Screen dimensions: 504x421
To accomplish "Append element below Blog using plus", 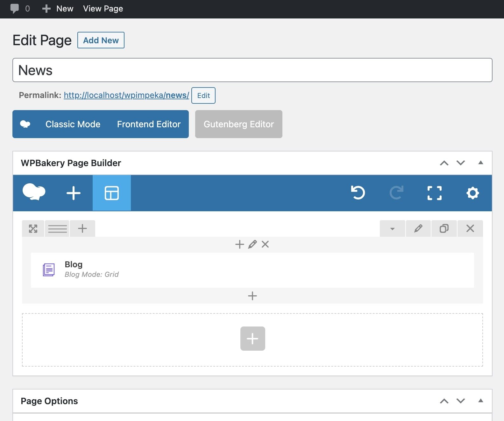I will tap(252, 296).
